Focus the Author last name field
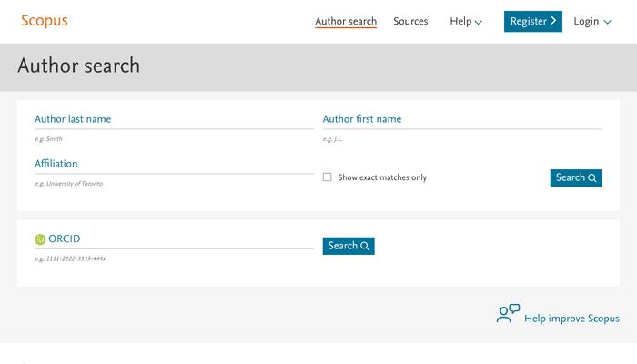 174,119
